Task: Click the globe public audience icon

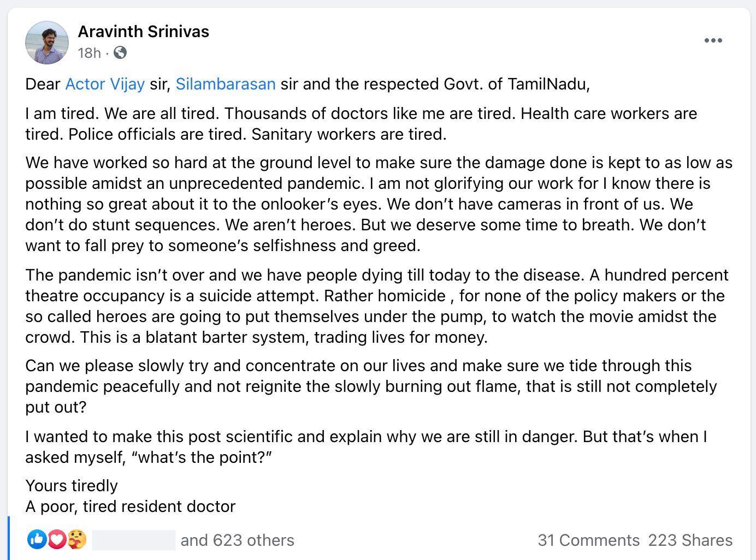Action: (x=120, y=52)
